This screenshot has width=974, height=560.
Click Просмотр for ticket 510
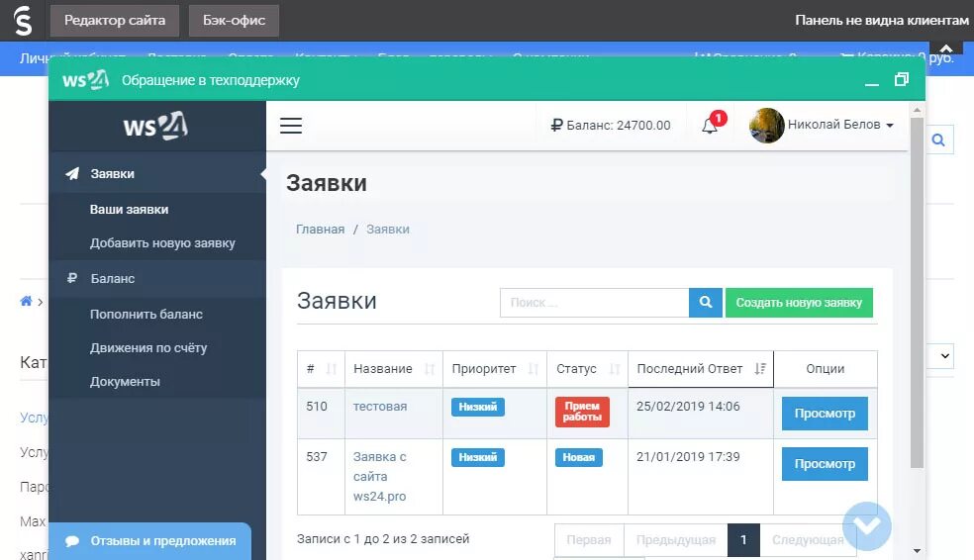point(825,414)
